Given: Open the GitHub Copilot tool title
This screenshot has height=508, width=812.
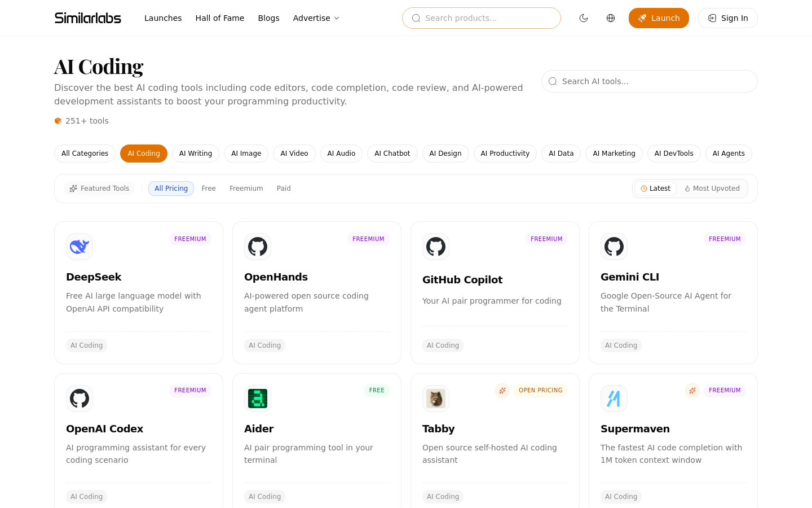Looking at the screenshot, I should 462,280.
